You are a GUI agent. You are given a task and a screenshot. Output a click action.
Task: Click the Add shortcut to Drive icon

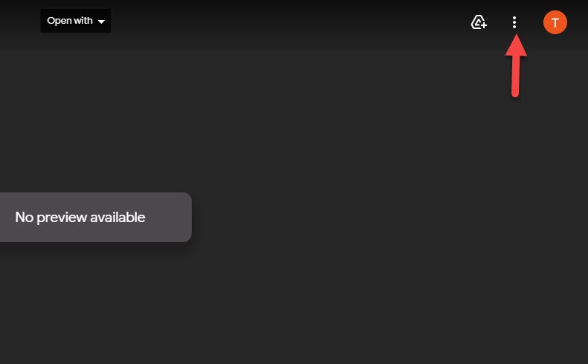coord(479,22)
